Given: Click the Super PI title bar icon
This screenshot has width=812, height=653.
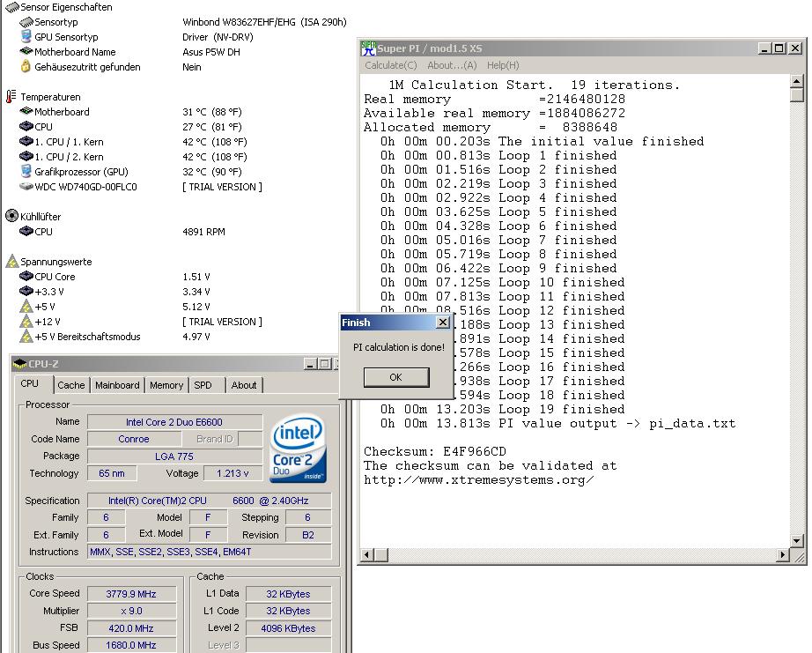Looking at the screenshot, I should pos(368,48).
